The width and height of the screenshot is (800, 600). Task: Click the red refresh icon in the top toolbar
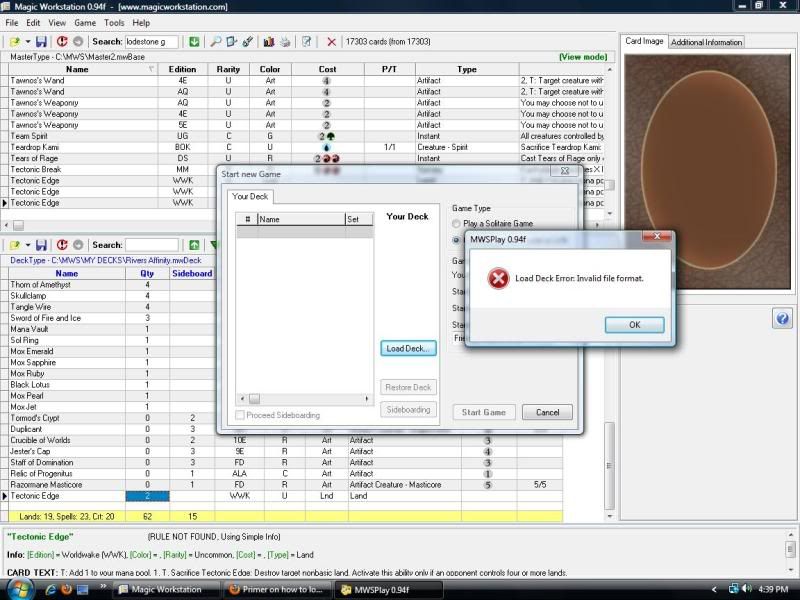[x=62, y=42]
